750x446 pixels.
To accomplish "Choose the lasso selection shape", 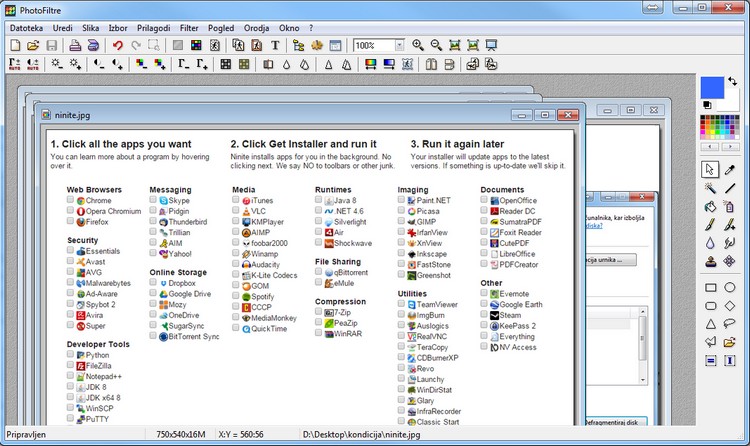I will point(729,324).
